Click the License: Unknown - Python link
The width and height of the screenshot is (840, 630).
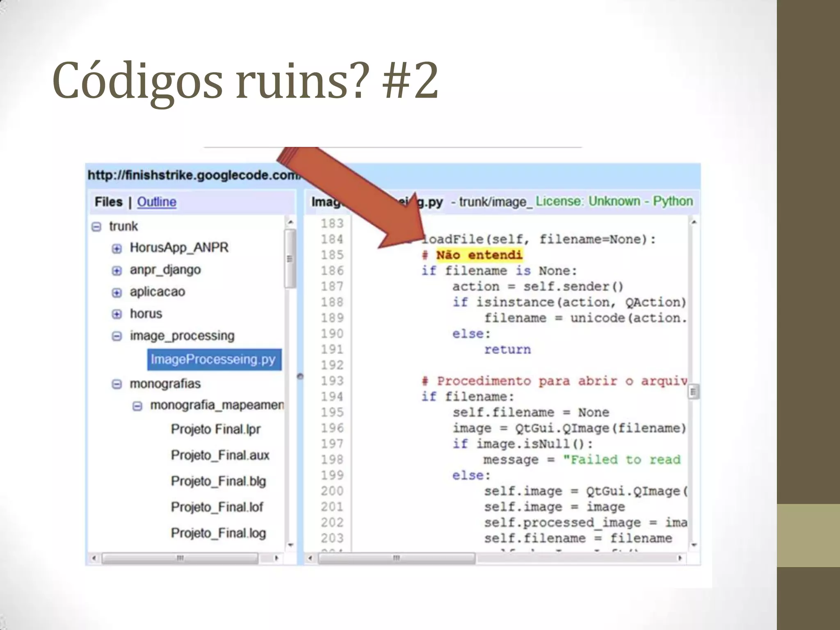pyautogui.click(x=614, y=201)
